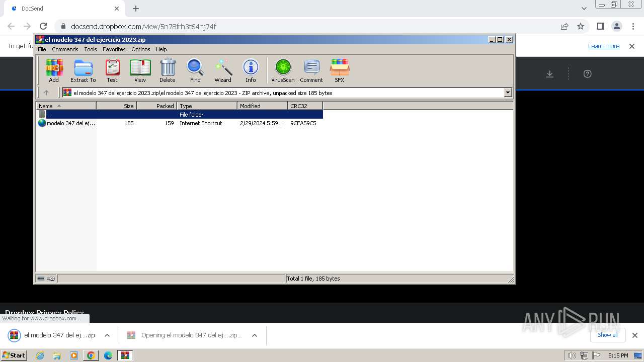644x362 pixels.
Task: Open a new Chrome tab
Action: (136, 9)
